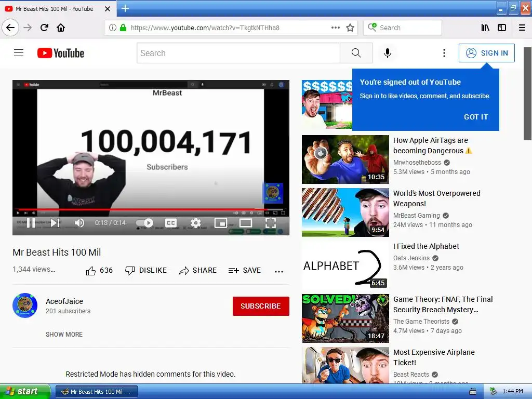The height and width of the screenshot is (399, 532).
Task: Open more actions ellipsis below the video
Action: coord(279,271)
